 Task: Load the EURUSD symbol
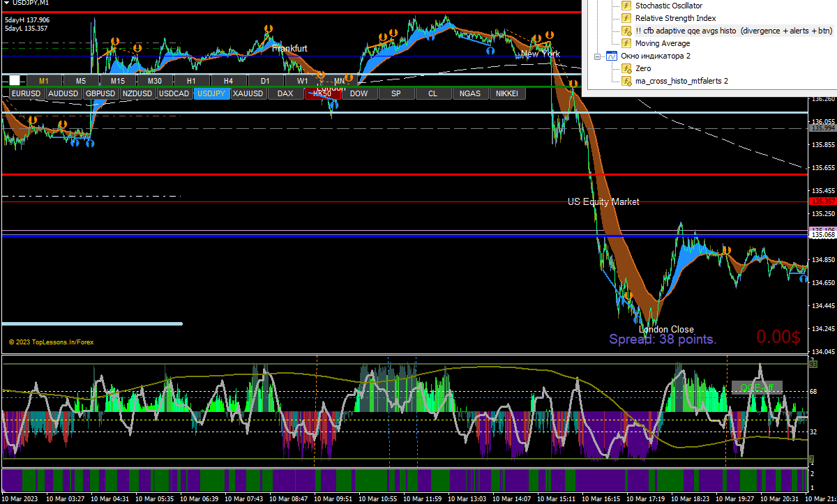27,93
